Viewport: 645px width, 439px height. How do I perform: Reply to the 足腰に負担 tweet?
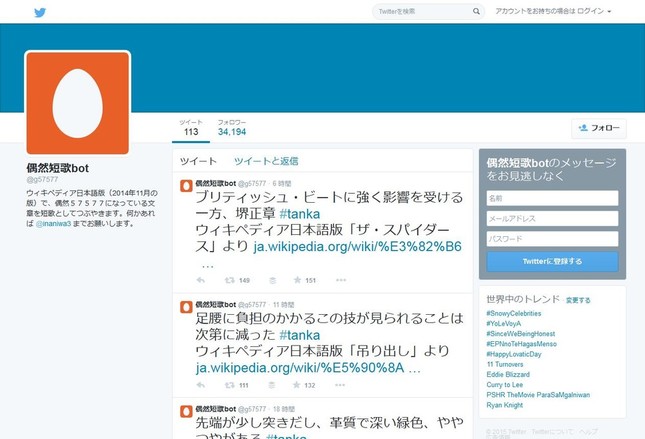[x=201, y=385]
